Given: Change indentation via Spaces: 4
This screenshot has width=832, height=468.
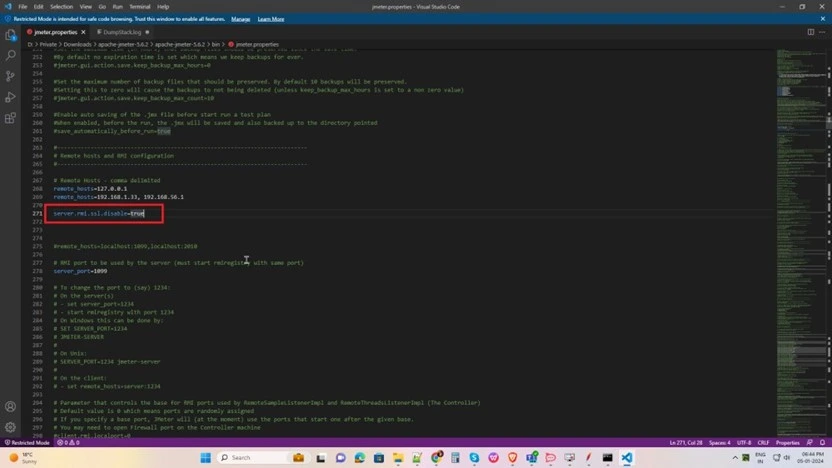Looking at the screenshot, I should tap(720, 443).
